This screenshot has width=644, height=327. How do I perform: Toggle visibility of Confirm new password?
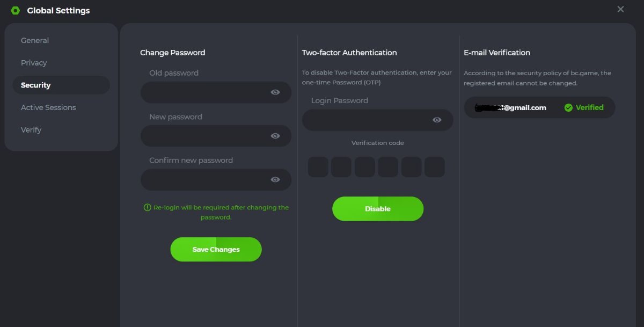275,180
